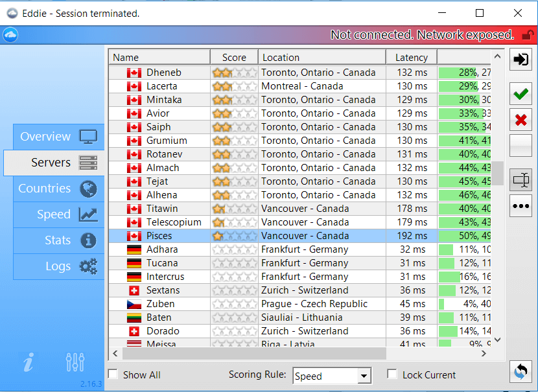View the Logs tab
538x392 pixels.
pyautogui.click(x=59, y=266)
